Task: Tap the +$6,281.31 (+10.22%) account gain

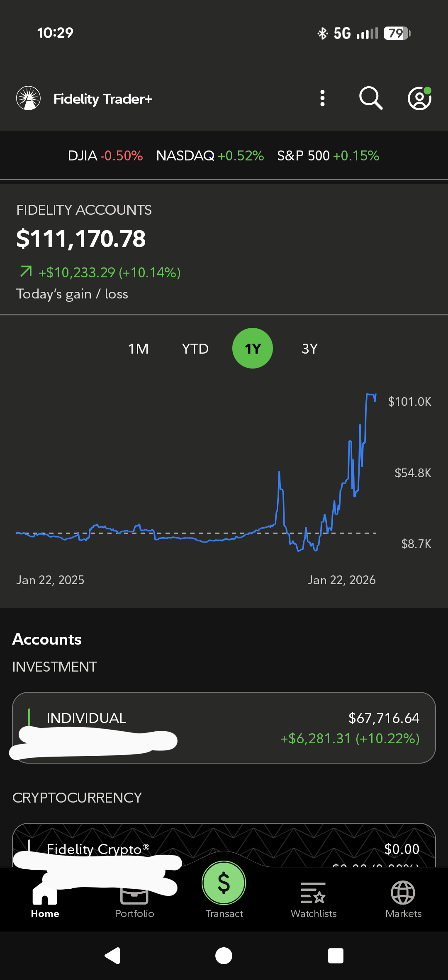Action: (x=350, y=738)
